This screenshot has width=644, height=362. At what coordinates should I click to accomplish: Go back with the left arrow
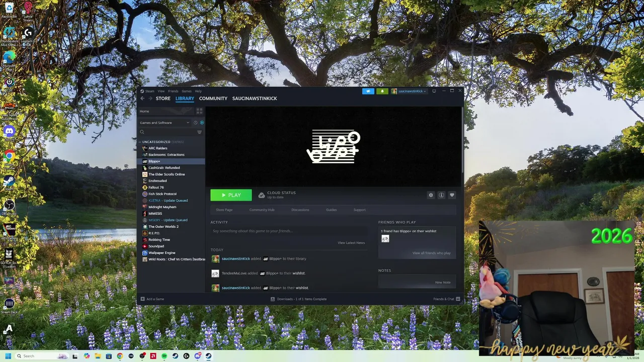142,99
